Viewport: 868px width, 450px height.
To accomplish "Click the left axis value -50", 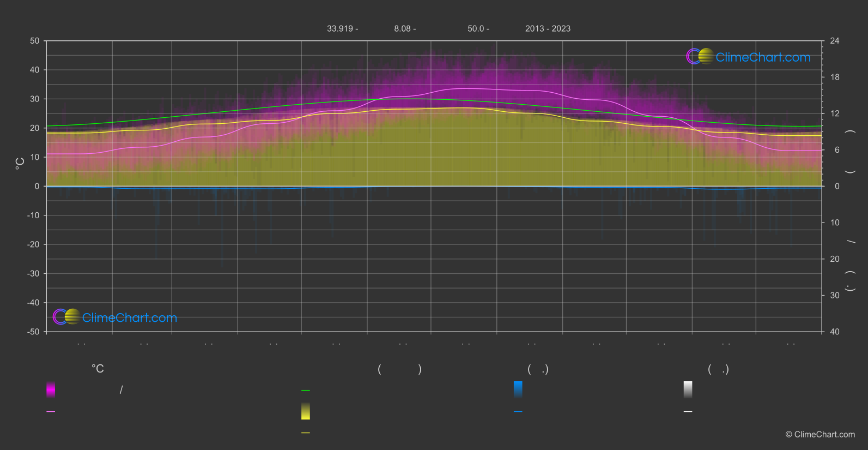I will point(33,332).
